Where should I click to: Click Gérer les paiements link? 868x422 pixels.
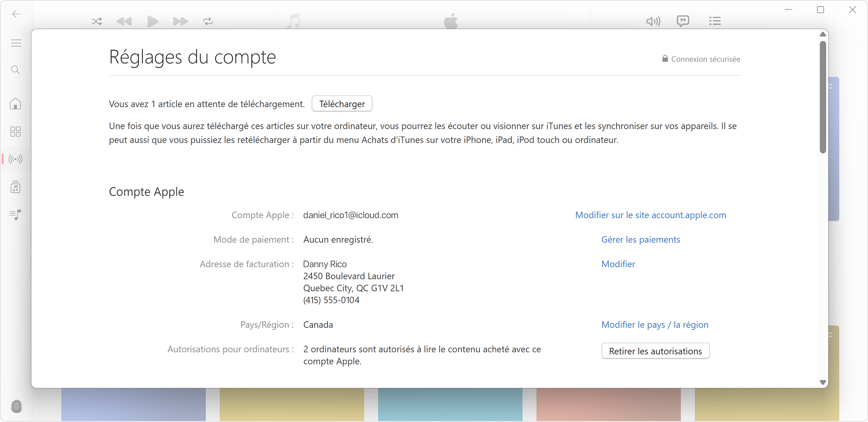tap(641, 240)
